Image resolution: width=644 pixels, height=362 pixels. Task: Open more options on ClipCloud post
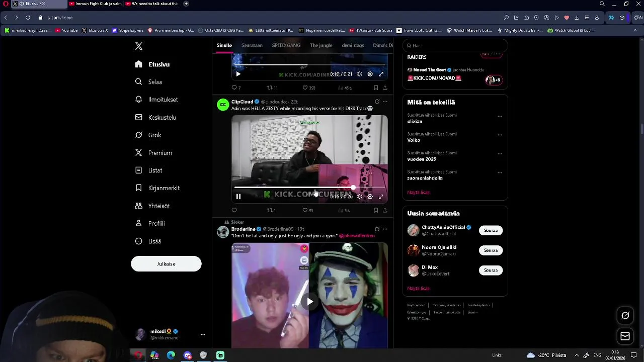pyautogui.click(x=385, y=102)
